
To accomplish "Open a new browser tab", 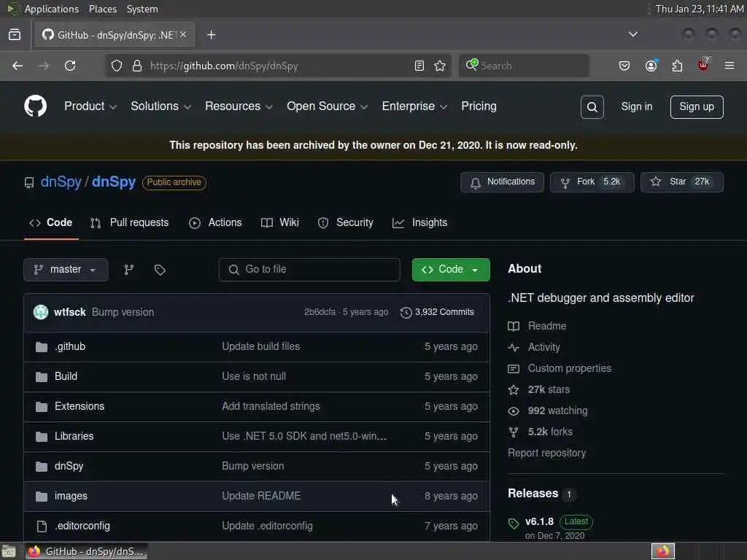I will (211, 35).
